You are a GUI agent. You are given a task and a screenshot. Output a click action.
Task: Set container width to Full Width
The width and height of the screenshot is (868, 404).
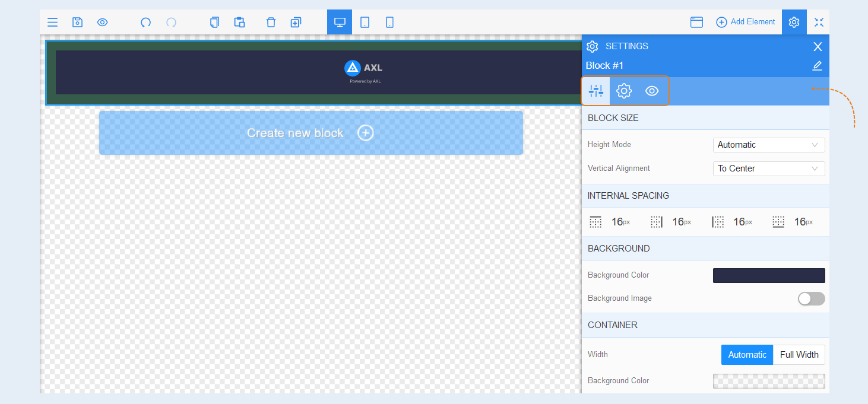[799, 355]
